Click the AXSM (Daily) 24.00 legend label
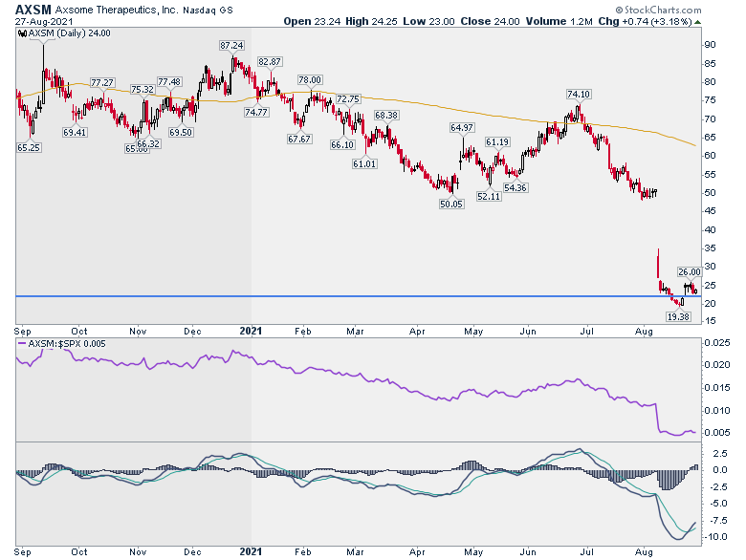 tap(70, 33)
